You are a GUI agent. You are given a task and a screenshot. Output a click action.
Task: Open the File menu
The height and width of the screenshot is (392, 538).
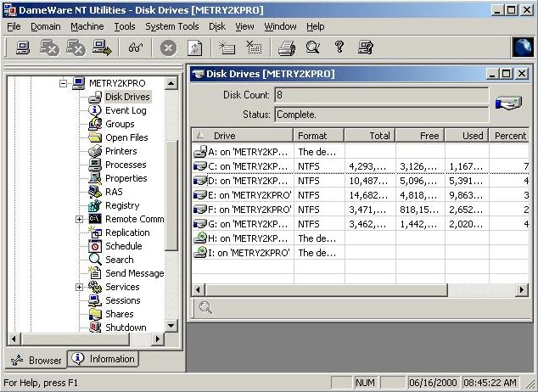14,26
